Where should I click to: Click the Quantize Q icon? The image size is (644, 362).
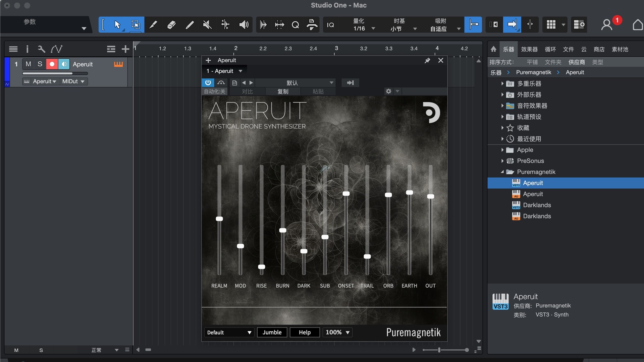click(296, 25)
